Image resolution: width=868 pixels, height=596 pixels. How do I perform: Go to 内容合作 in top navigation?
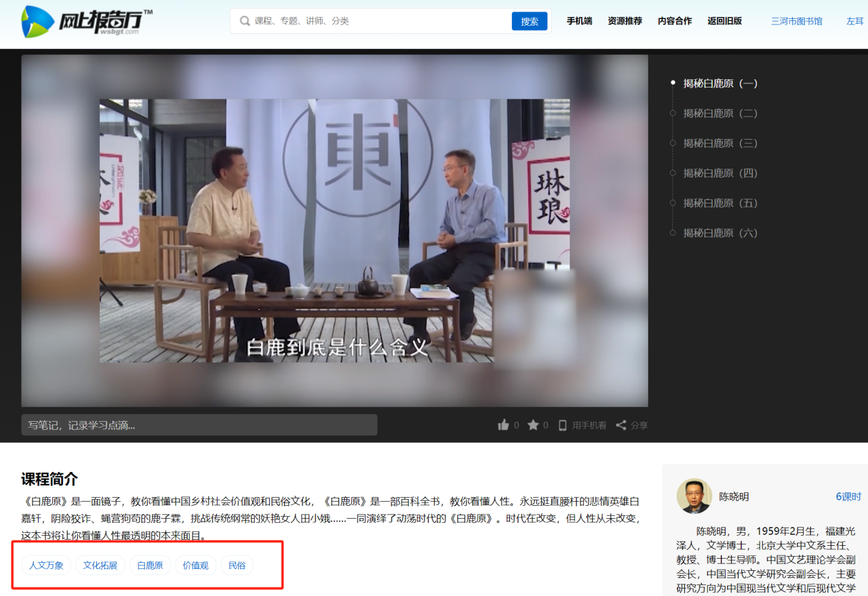(675, 21)
